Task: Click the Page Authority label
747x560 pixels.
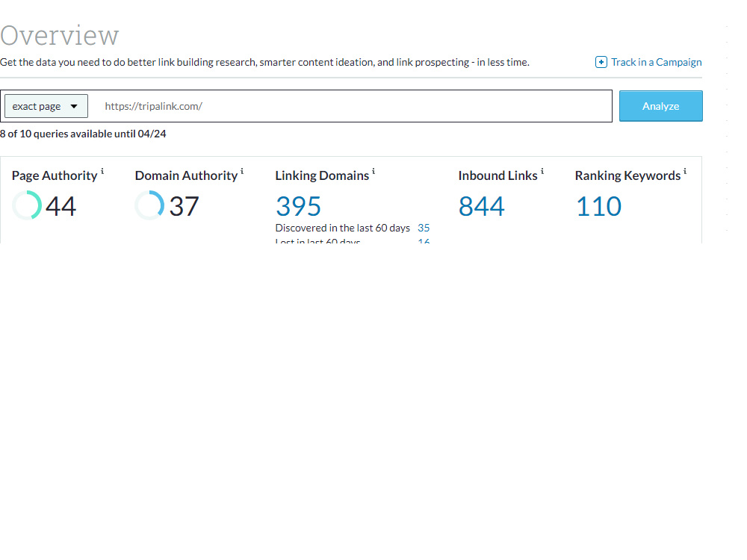Action: (x=55, y=175)
